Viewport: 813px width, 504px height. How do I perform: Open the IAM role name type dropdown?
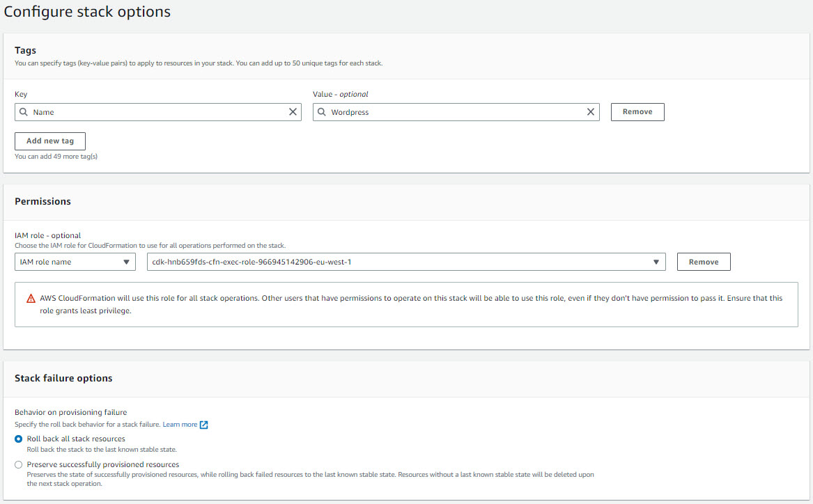[75, 262]
